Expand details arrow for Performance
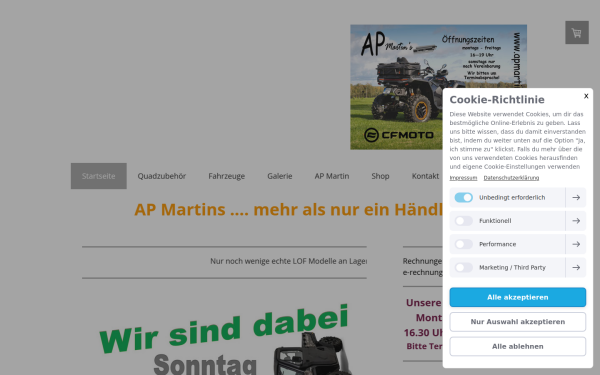The image size is (600, 375). pyautogui.click(x=576, y=244)
